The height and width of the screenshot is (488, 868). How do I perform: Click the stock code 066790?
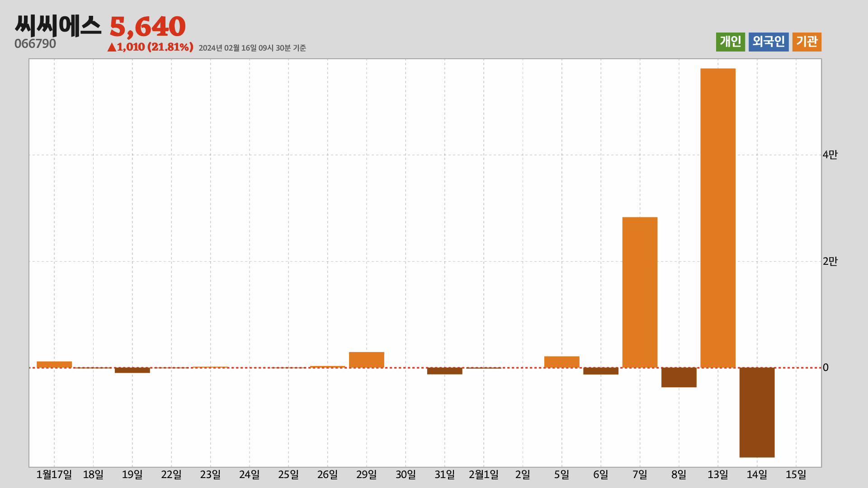35,44
